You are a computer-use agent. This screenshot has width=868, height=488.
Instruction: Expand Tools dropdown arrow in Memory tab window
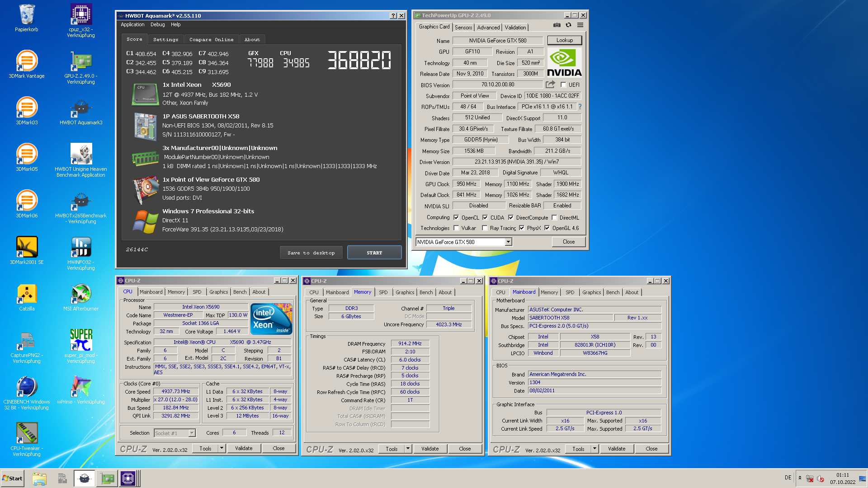click(408, 449)
